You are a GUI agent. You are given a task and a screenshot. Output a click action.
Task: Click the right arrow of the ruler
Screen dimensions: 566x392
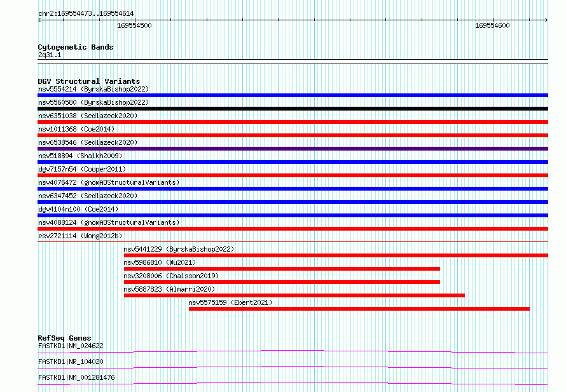click(546, 20)
